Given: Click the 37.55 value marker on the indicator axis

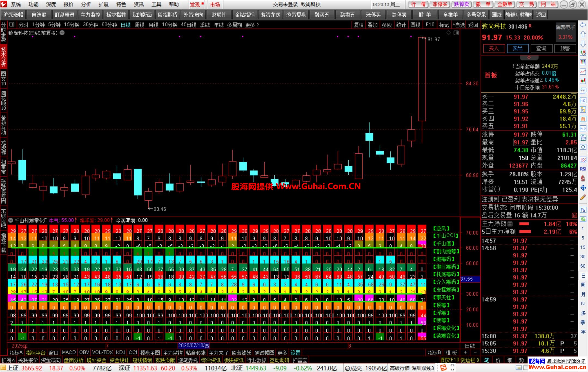Looking at the screenshot, I should click(x=470, y=279).
